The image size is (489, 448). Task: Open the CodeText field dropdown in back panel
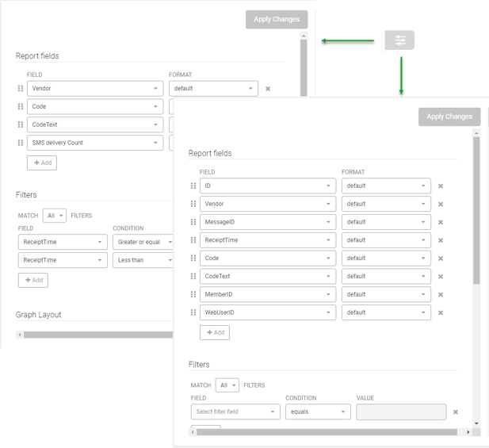pyautogui.click(x=95, y=124)
